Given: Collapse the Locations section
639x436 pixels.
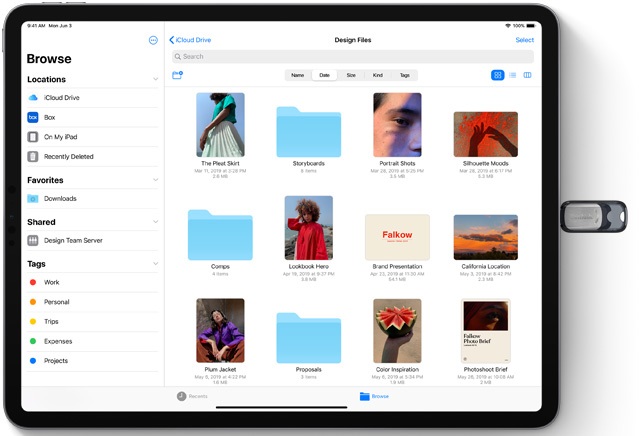Looking at the screenshot, I should (x=155, y=79).
